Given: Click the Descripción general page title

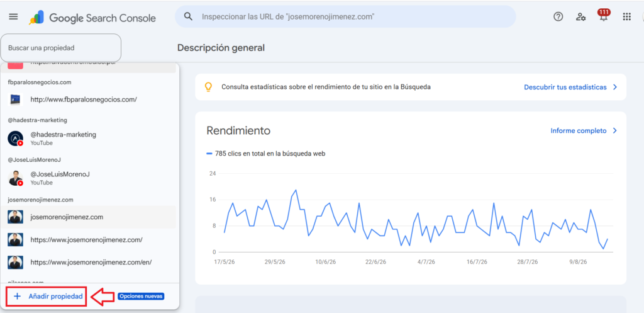Looking at the screenshot, I should pos(221,48).
